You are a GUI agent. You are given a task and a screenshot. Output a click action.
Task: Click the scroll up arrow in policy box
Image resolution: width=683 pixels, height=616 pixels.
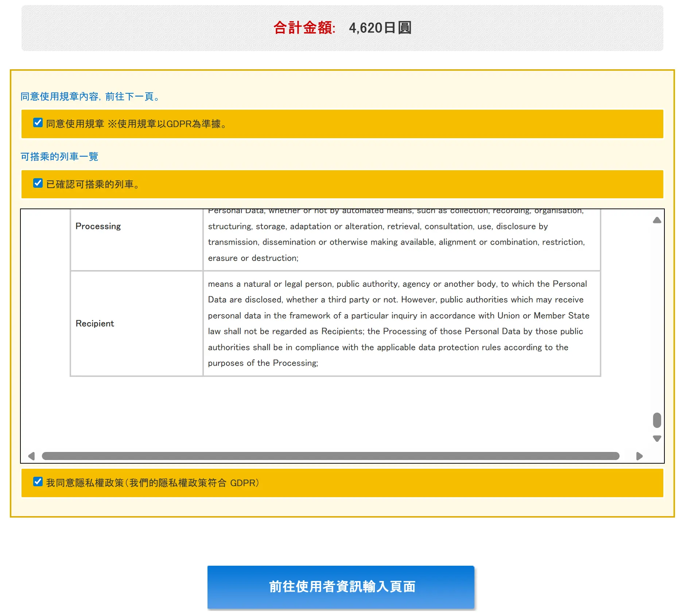click(657, 220)
